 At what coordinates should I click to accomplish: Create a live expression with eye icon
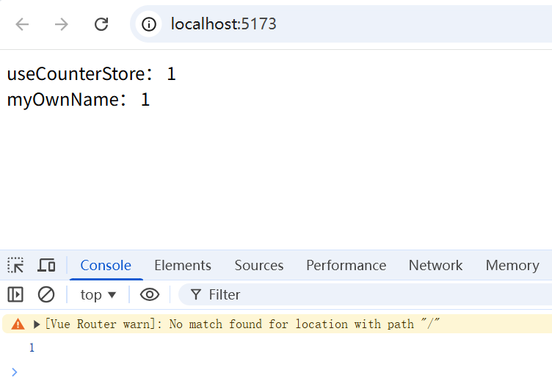(150, 294)
